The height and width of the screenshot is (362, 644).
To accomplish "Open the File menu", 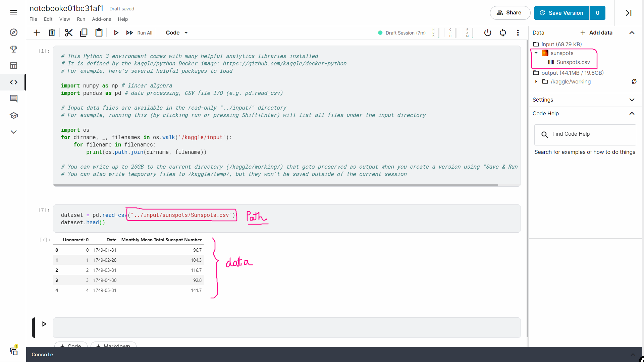I will click(x=33, y=19).
